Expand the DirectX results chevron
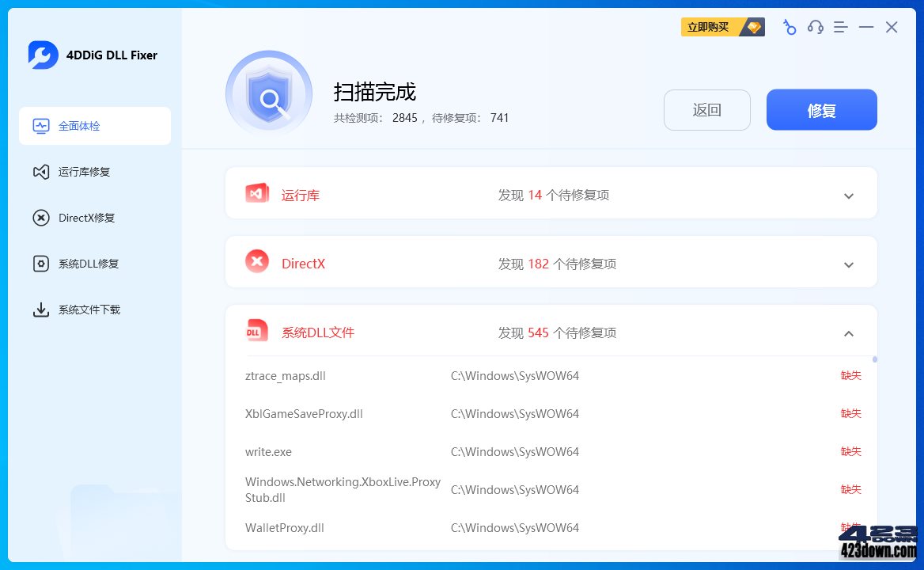The height and width of the screenshot is (570, 924). point(849,265)
